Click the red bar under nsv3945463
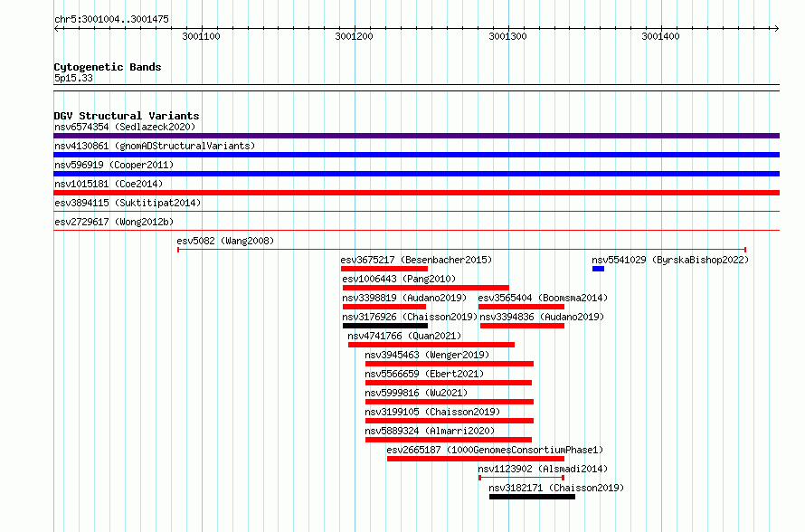805x532 pixels. pyautogui.click(x=450, y=364)
